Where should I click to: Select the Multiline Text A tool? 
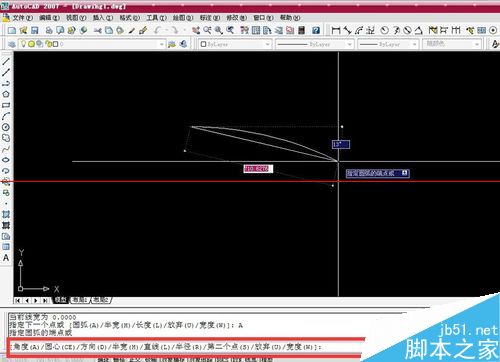(6, 258)
